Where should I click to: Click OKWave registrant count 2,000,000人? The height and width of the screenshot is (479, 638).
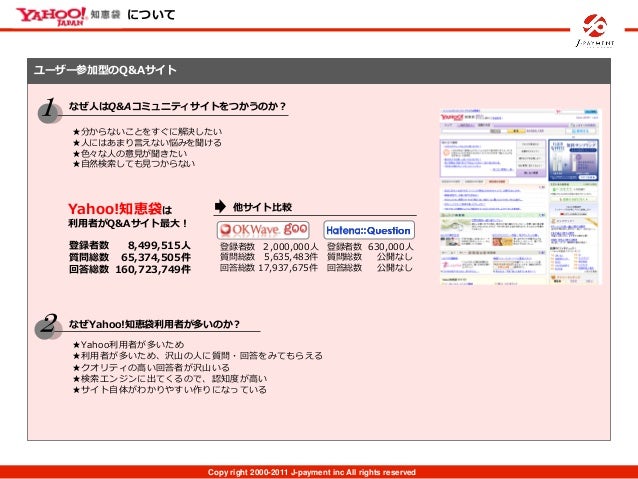point(291,247)
